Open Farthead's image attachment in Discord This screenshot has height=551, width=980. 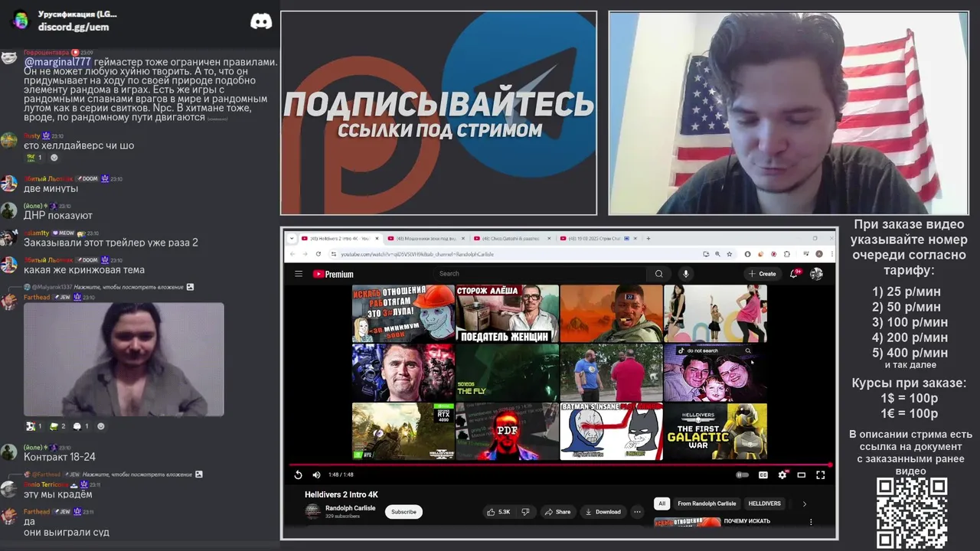124,360
